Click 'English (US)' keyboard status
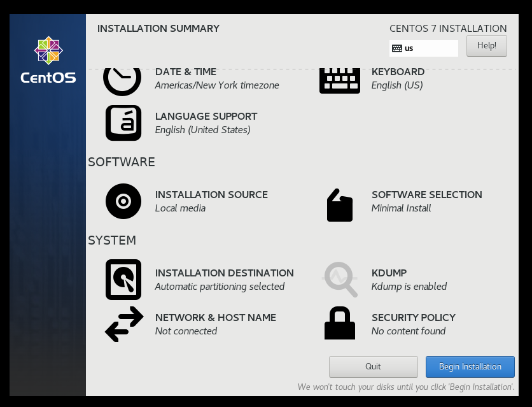532x407 pixels. (397, 85)
